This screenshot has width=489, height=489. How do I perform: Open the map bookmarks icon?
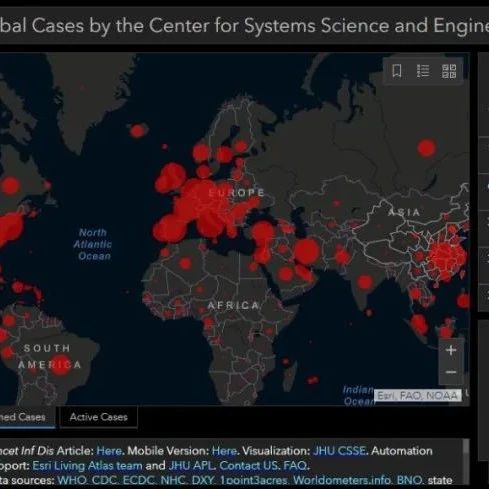coord(397,71)
